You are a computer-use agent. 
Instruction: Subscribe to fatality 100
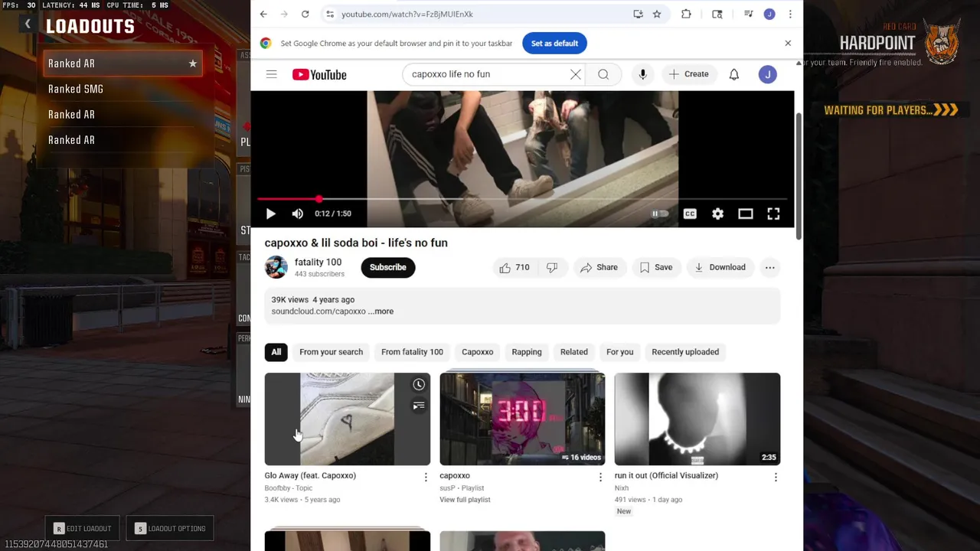[x=388, y=267]
